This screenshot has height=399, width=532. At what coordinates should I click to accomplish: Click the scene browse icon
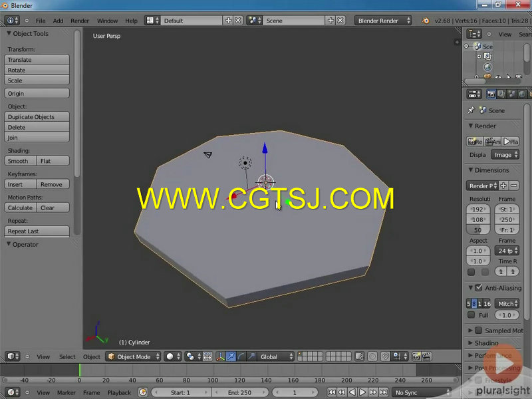[255, 21]
